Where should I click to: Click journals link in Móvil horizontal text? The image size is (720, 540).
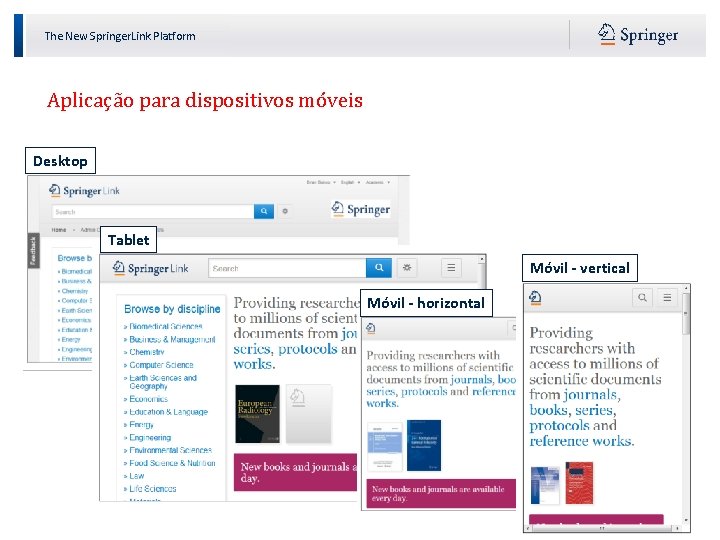(472, 379)
